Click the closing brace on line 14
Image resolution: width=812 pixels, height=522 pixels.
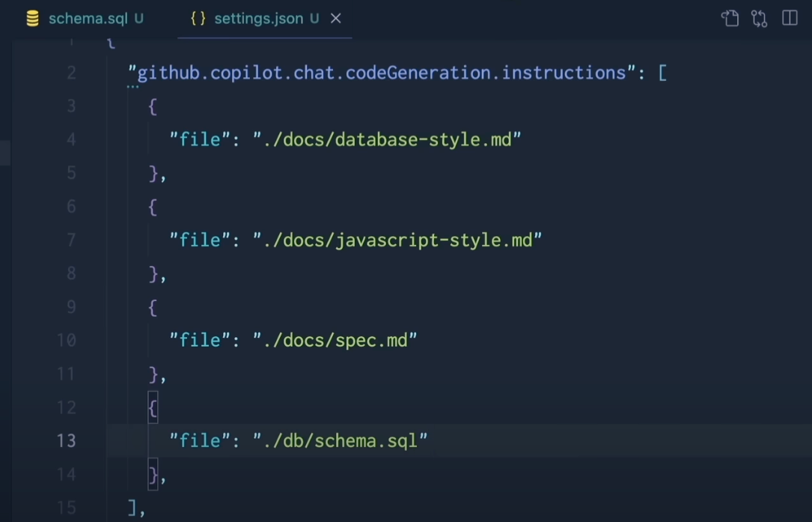point(153,475)
